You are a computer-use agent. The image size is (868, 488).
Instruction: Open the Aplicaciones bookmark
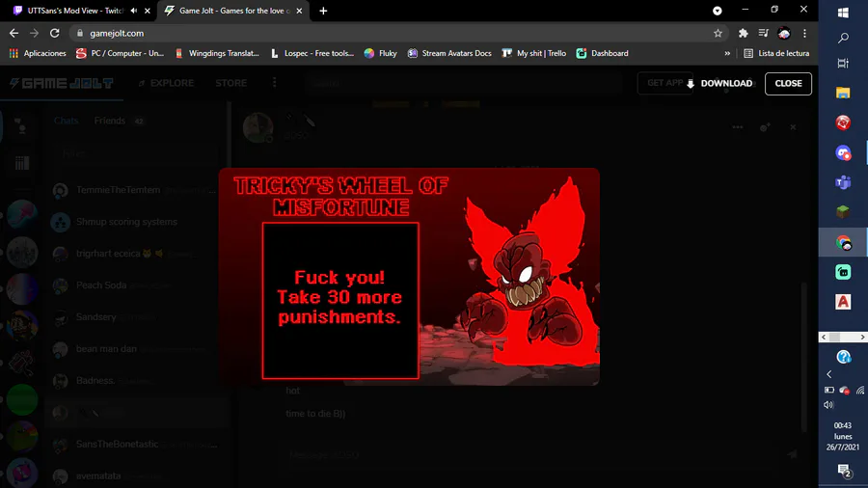[x=38, y=53]
